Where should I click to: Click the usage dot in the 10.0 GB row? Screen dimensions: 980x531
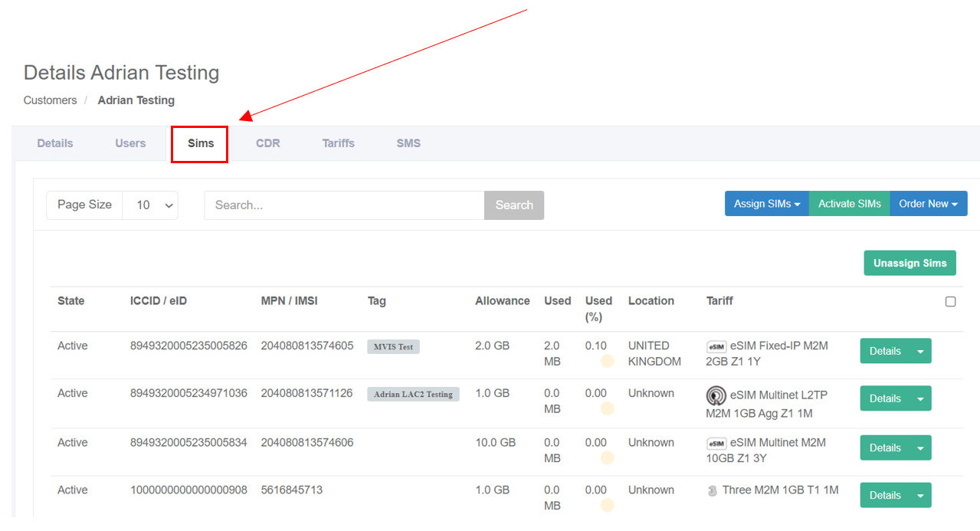pos(607,457)
